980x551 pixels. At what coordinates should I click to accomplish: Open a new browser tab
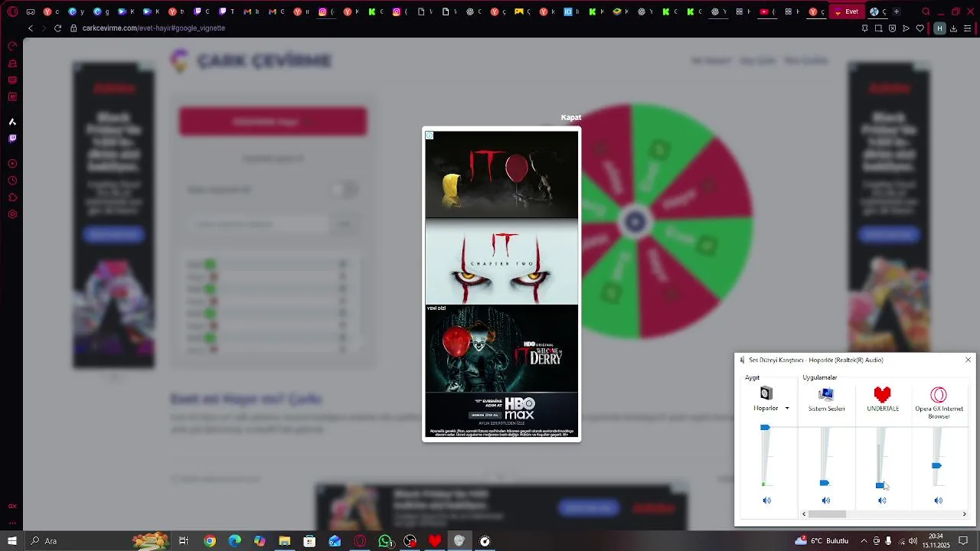[x=897, y=11]
